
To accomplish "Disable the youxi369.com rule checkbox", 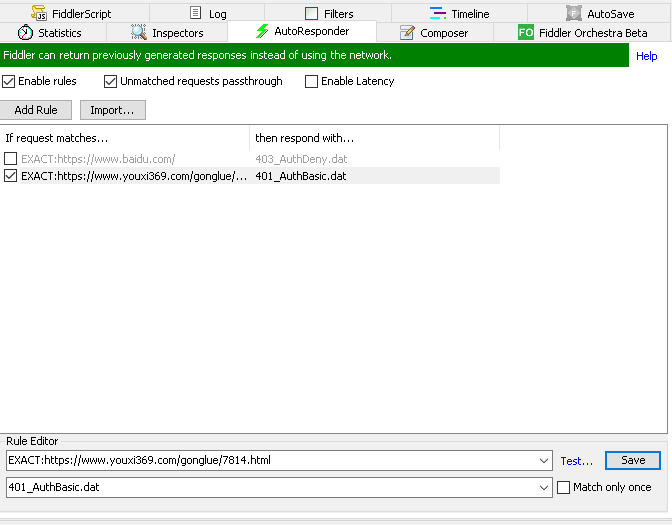I will (10, 176).
